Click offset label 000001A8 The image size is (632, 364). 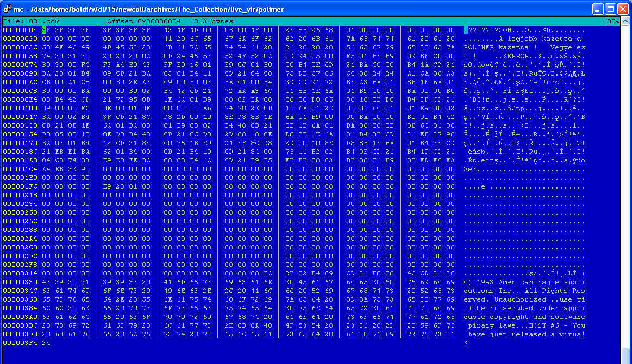[x=20, y=160]
